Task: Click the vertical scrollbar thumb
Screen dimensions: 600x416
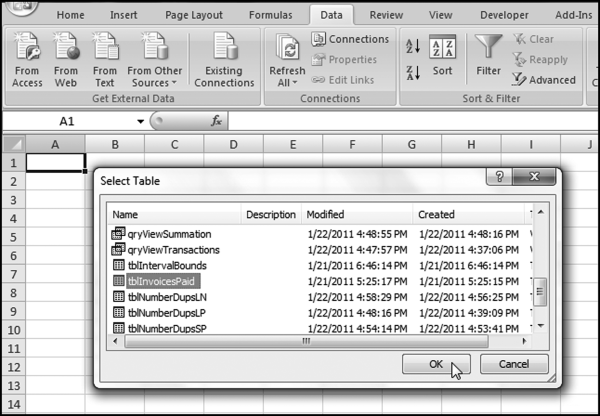Action: click(x=540, y=292)
